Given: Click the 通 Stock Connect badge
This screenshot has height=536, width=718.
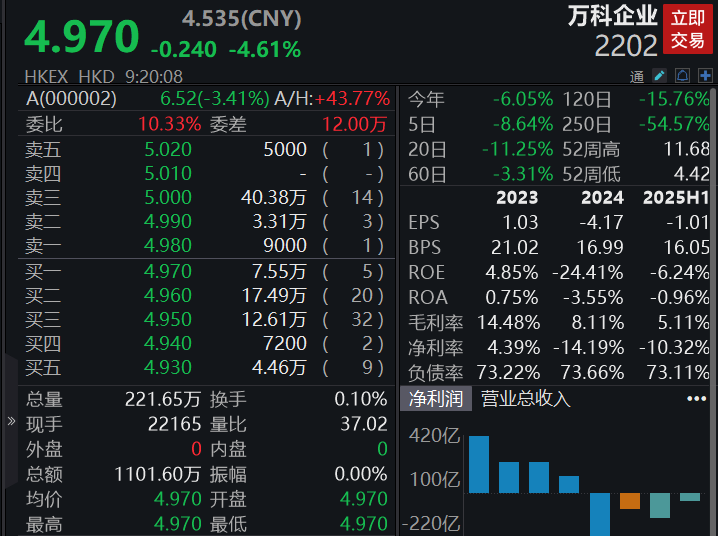Looking at the screenshot, I should [637, 76].
